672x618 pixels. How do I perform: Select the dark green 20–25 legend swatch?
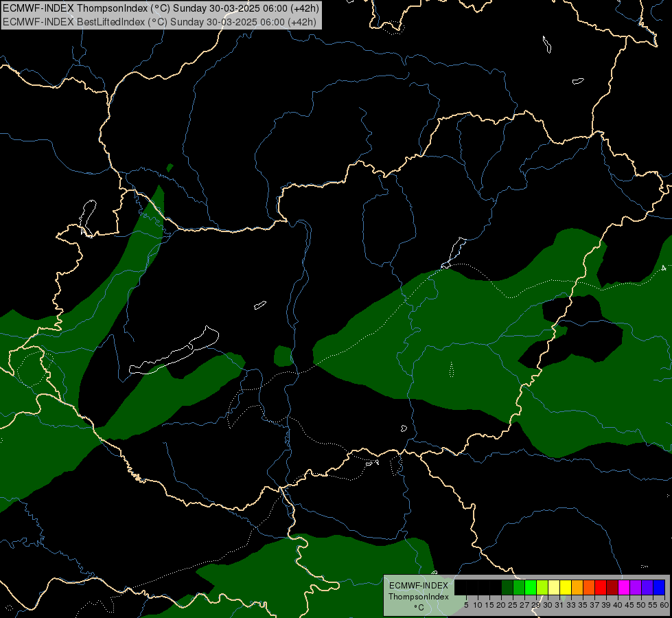tap(507, 587)
